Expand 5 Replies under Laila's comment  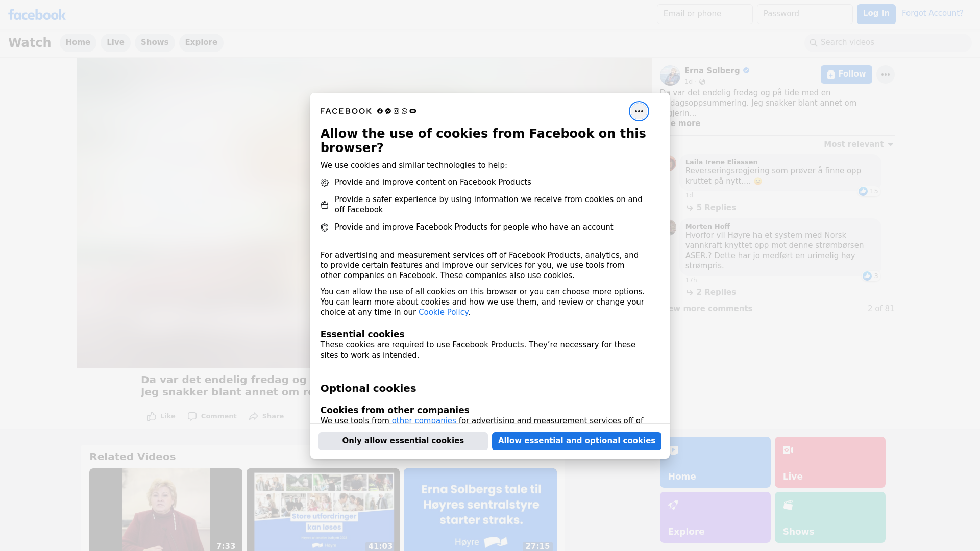[x=710, y=208]
